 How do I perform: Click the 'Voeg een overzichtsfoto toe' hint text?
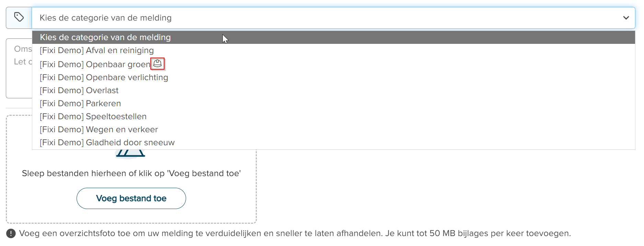pos(295,233)
